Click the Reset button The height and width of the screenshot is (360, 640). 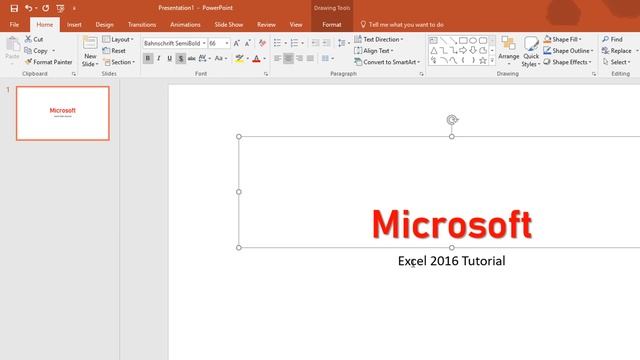pos(114,51)
